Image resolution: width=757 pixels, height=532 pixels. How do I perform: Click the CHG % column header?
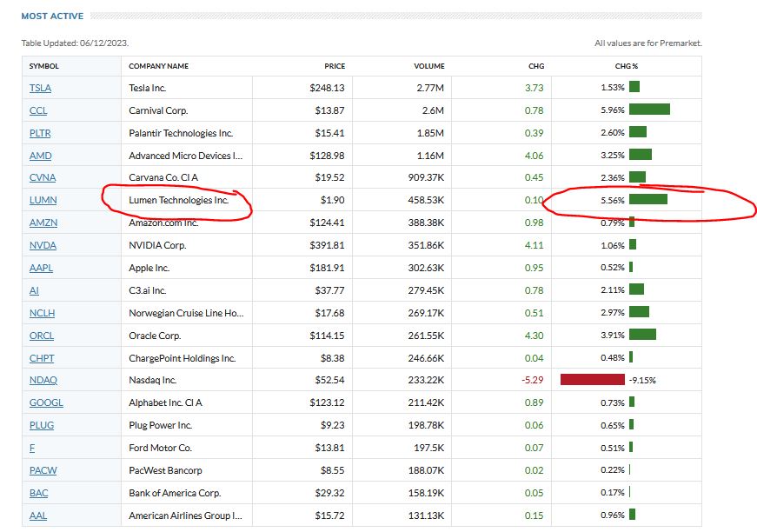626,66
